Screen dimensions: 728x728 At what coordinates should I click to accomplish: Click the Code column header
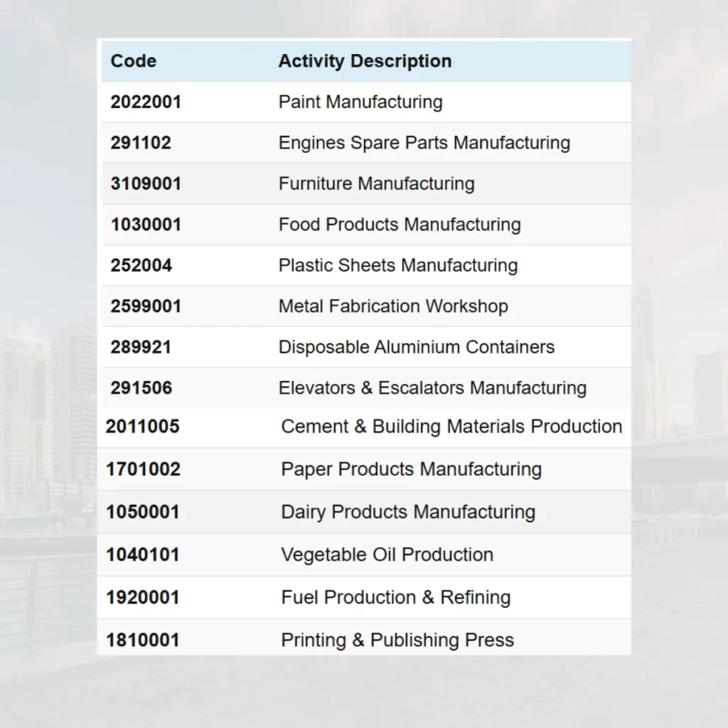(134, 61)
